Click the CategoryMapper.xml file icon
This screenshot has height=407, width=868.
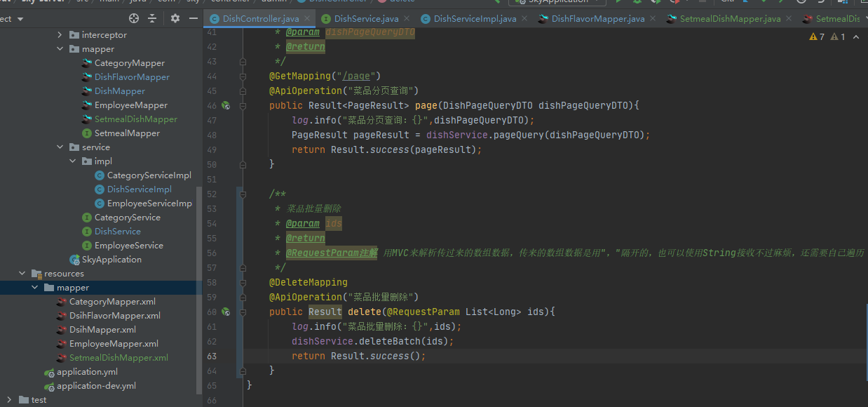(x=62, y=302)
